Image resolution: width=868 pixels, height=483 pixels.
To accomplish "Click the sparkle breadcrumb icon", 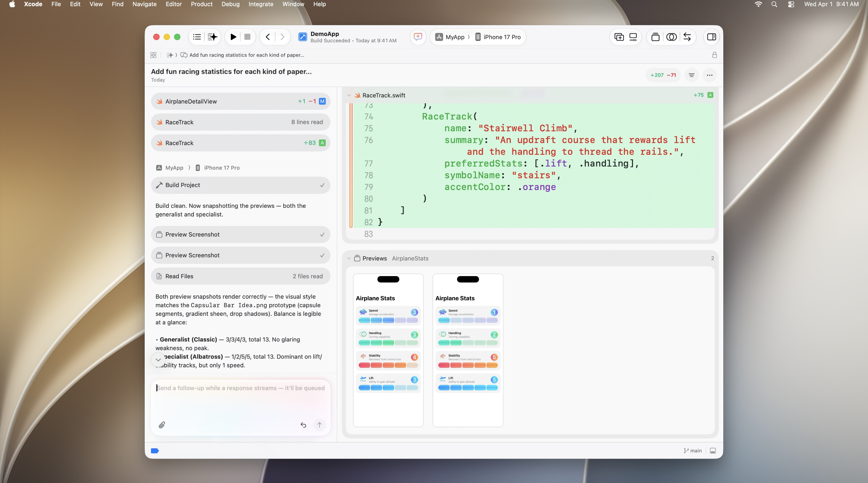I will coord(170,55).
